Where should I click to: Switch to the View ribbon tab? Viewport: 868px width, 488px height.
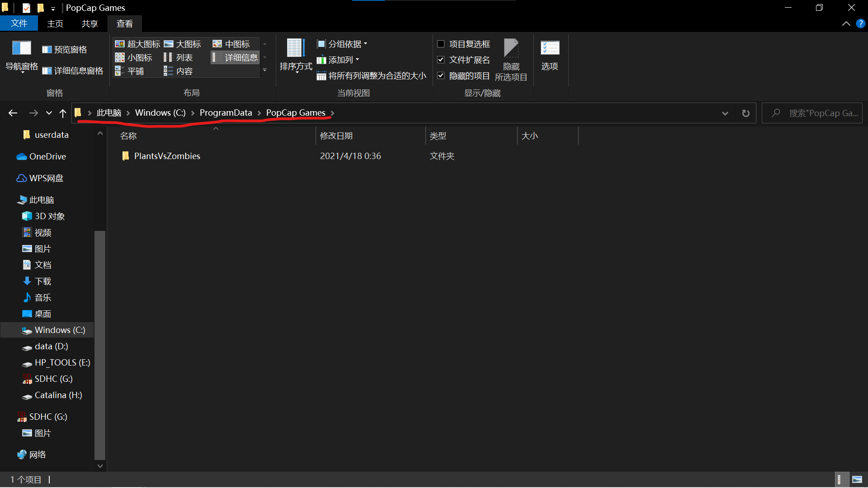[125, 23]
